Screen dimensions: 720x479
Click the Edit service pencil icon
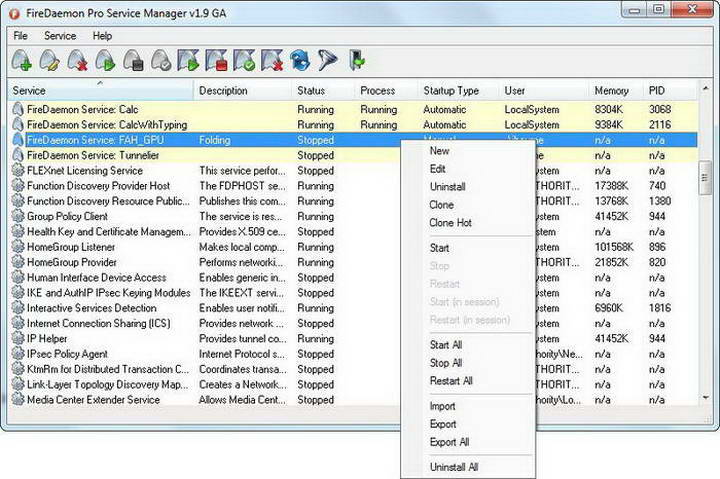(x=49, y=60)
